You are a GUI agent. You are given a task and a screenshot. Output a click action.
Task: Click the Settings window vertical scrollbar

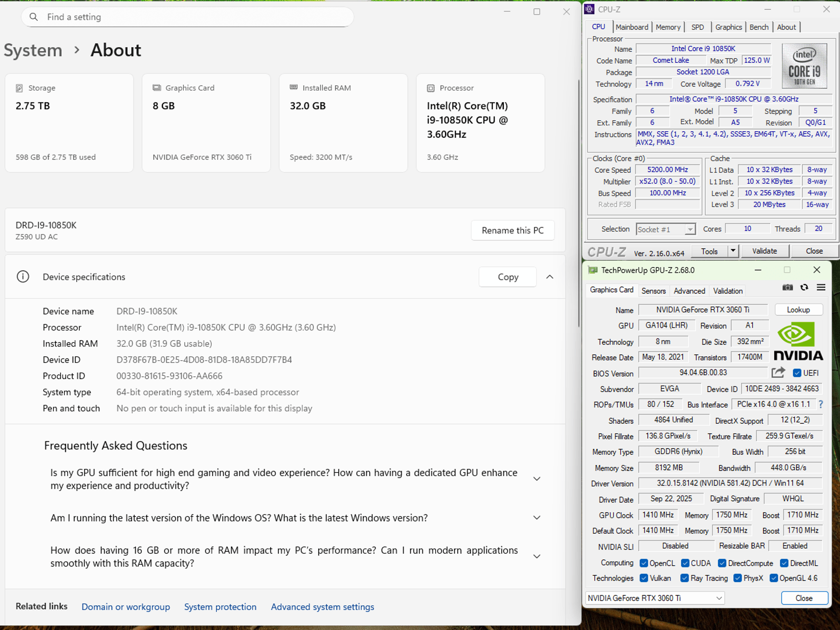point(578,203)
